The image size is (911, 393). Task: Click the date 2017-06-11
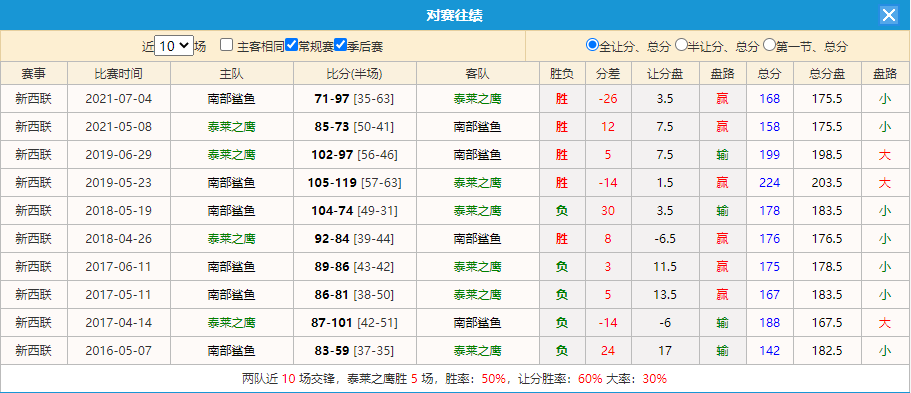point(119,267)
